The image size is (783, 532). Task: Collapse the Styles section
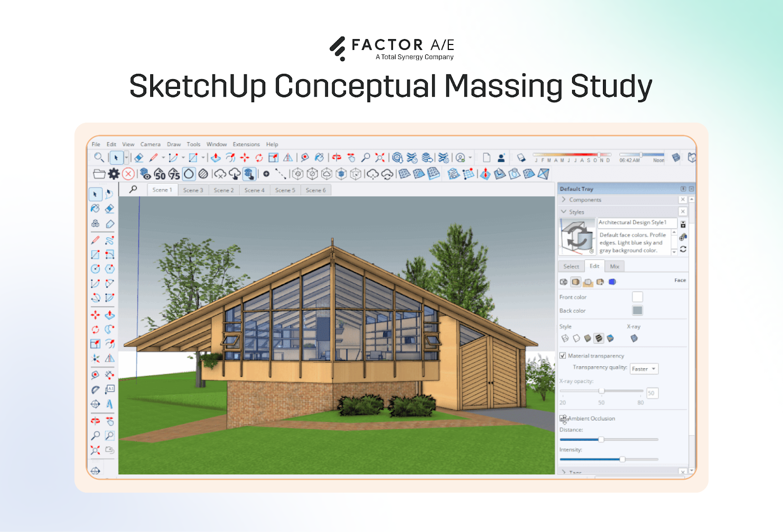click(x=564, y=212)
